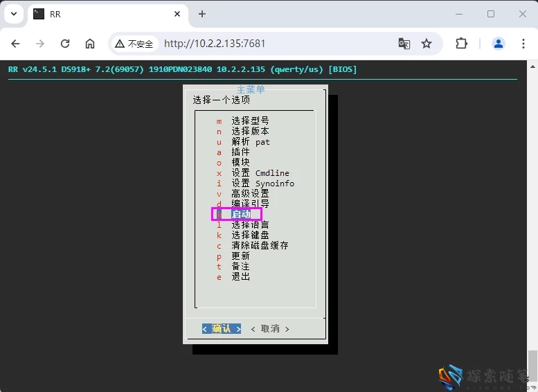Select menu item 选择版本
Viewport: 538px width, 392px height.
pos(242,131)
